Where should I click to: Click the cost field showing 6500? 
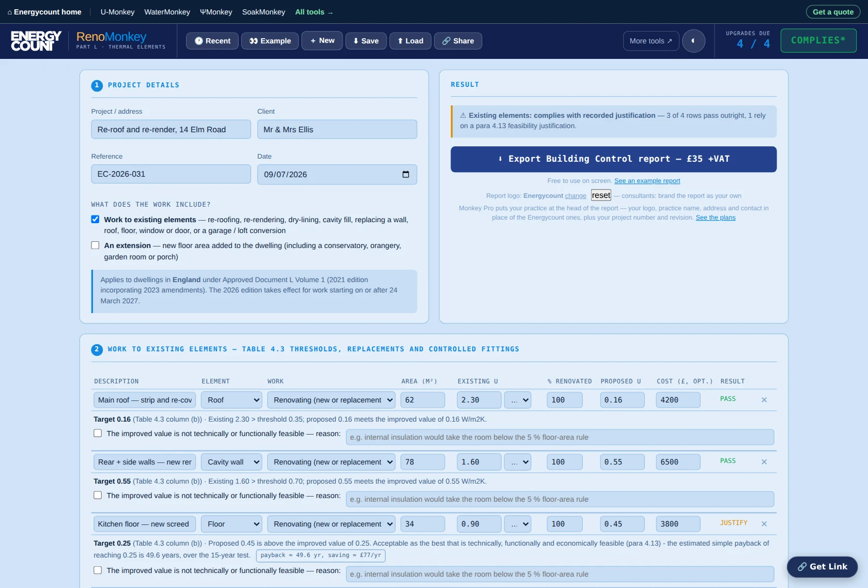pyautogui.click(x=678, y=462)
